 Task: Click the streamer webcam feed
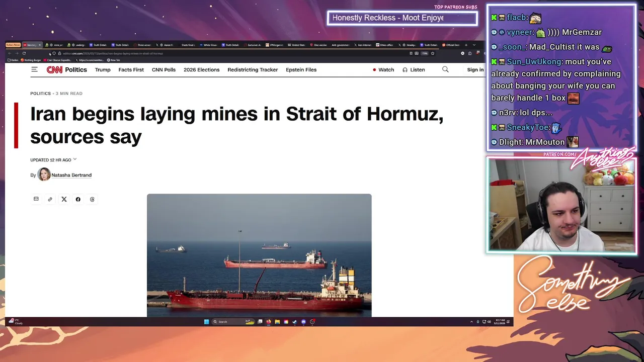pos(561,205)
